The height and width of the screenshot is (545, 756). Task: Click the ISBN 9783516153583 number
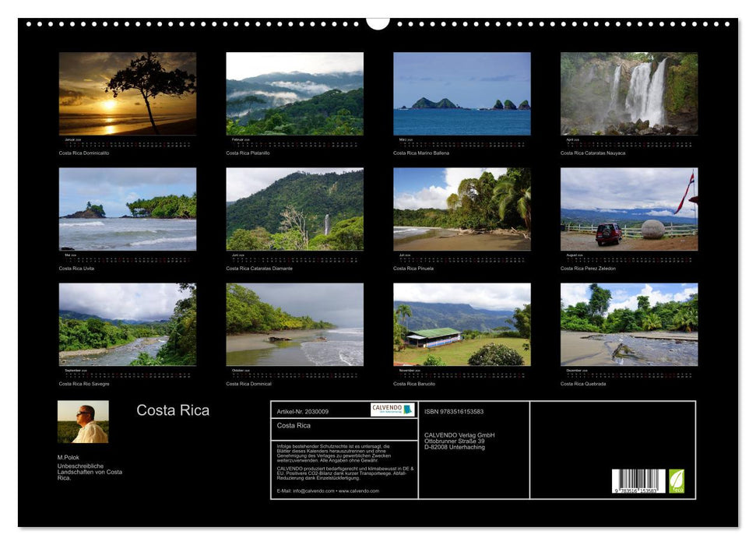pos(455,412)
